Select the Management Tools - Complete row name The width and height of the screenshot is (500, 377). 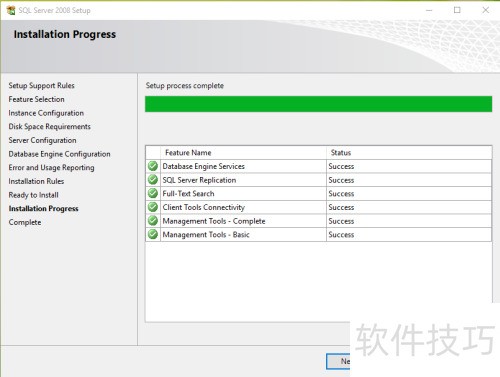[x=214, y=221]
